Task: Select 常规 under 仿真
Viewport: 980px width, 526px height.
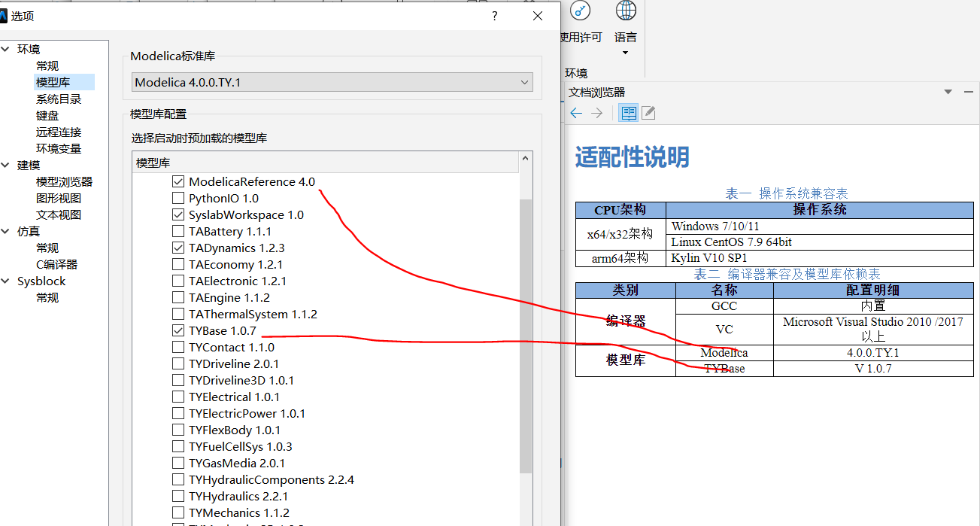Action: [x=47, y=248]
